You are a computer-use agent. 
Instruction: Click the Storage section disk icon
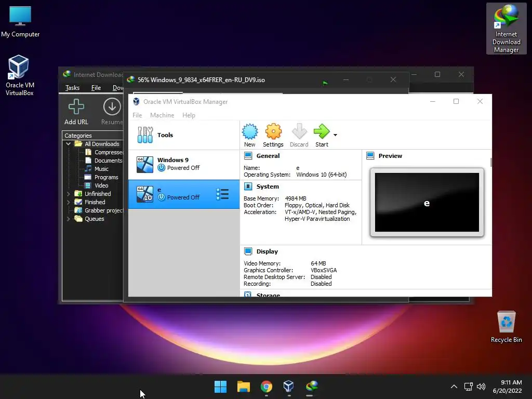[248, 294]
